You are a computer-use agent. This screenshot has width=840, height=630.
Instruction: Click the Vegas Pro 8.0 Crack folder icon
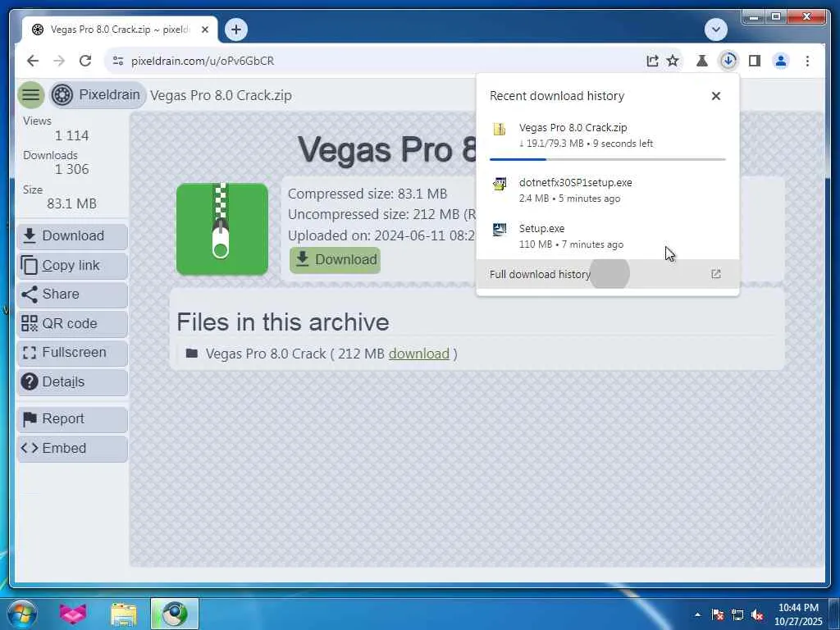tap(191, 353)
